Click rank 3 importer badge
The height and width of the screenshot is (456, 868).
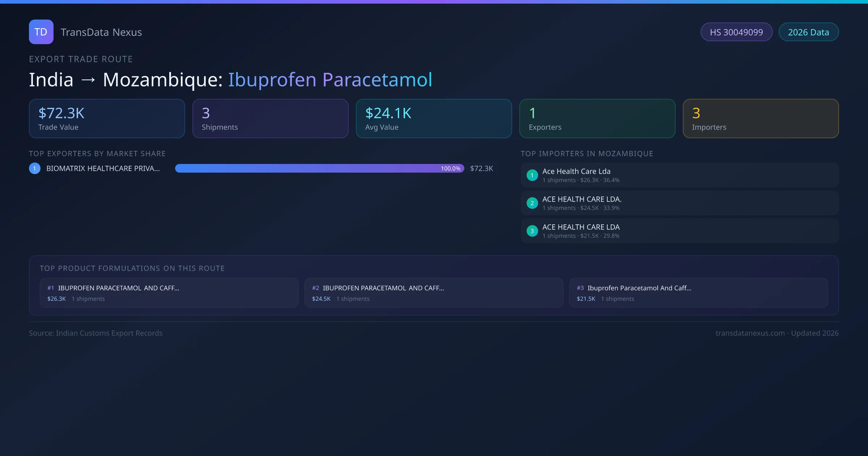coord(532,231)
